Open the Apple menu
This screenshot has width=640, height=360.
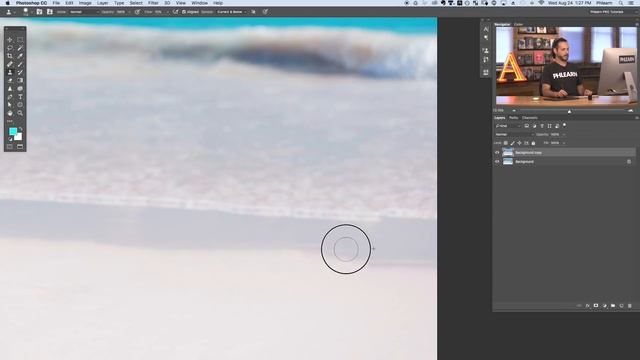coord(7,3)
